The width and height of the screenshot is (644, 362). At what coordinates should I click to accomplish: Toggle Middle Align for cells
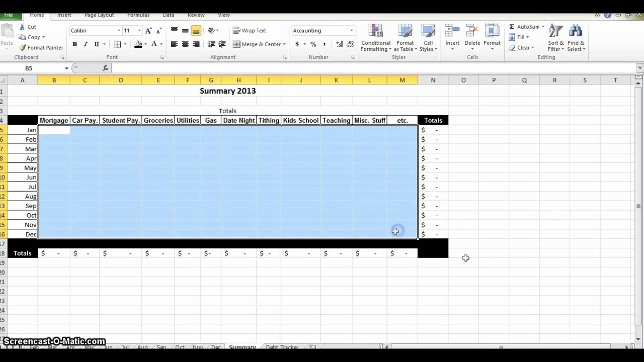click(185, 31)
